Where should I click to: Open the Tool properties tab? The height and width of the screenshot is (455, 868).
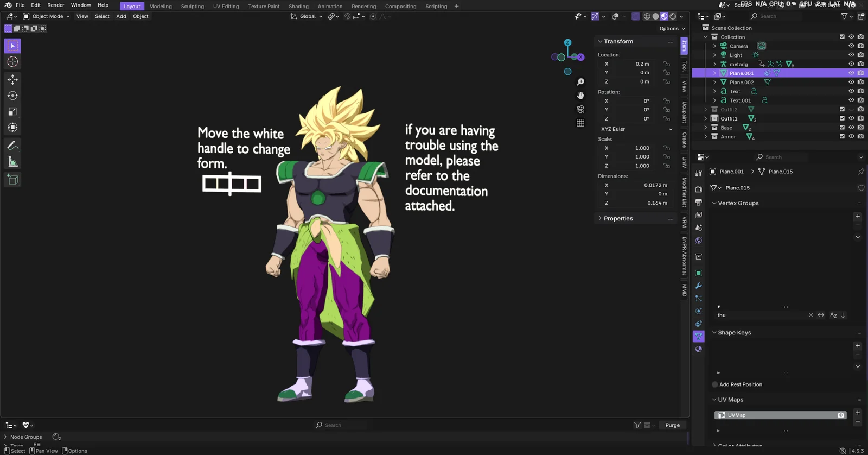click(x=699, y=173)
